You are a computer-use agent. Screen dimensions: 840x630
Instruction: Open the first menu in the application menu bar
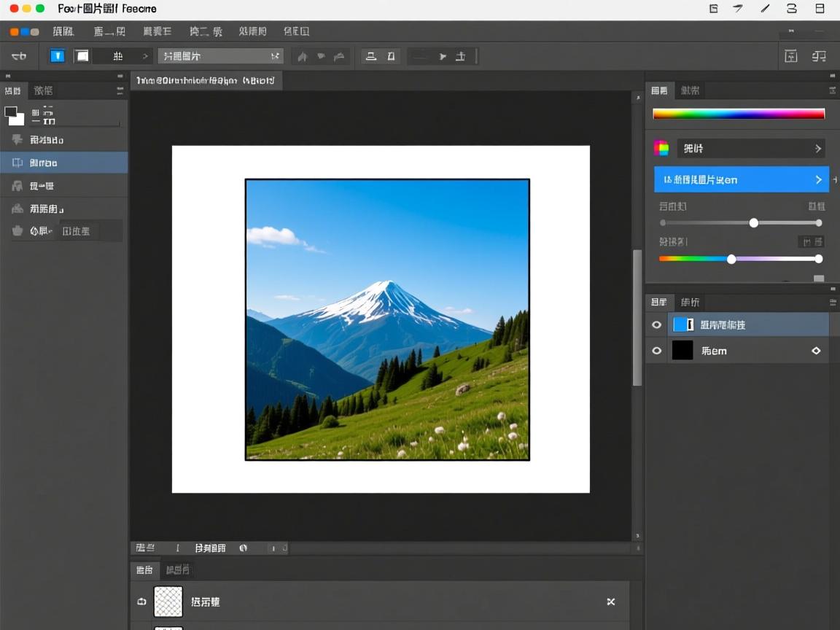click(x=63, y=31)
